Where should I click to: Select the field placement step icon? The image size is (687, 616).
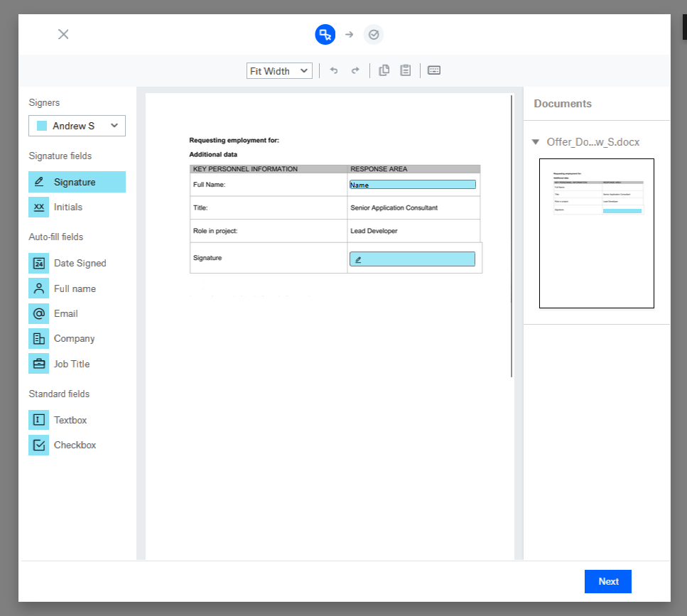(x=325, y=34)
